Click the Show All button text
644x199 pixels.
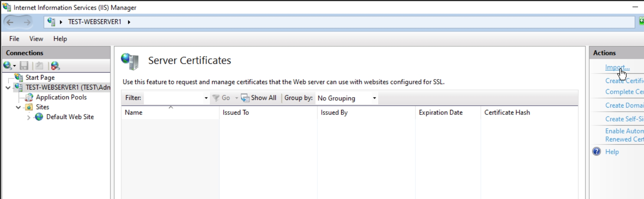point(264,98)
